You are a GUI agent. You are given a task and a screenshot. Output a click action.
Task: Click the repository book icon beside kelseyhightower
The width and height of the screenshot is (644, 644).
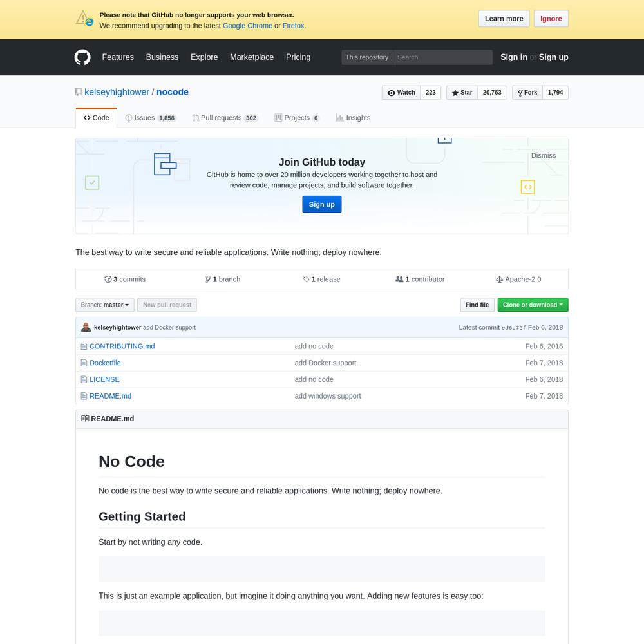(79, 92)
